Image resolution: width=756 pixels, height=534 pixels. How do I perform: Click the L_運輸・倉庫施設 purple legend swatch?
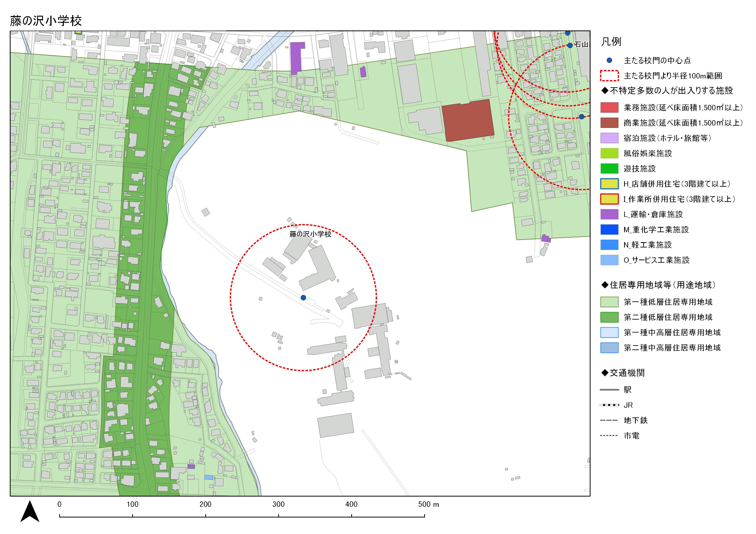pos(609,214)
